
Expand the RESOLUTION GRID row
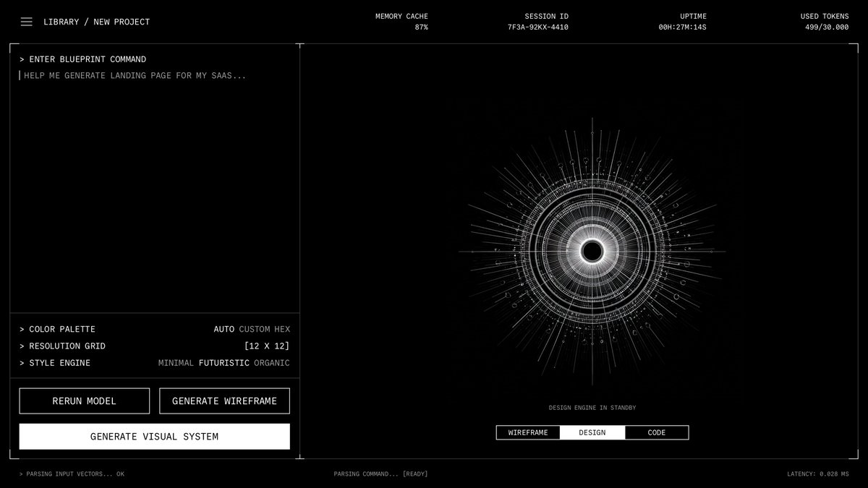[155, 346]
